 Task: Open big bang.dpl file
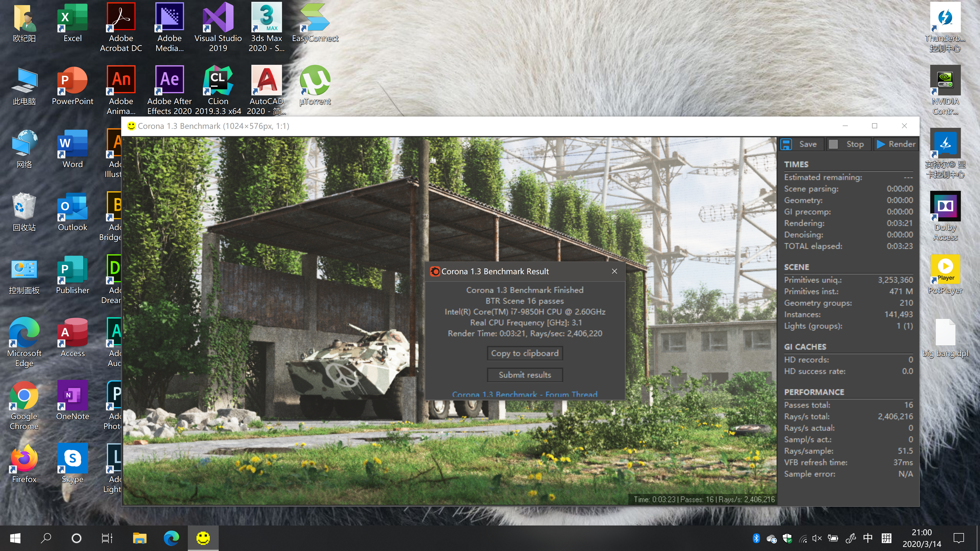[945, 339]
